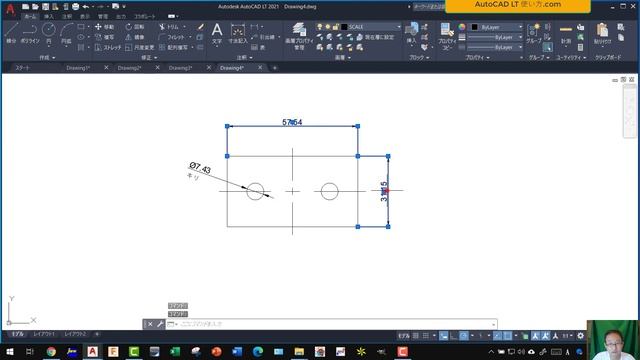Viewport: 640px width, 360px height.
Task: Click the トリム (Trim) tool
Action: 169,27
